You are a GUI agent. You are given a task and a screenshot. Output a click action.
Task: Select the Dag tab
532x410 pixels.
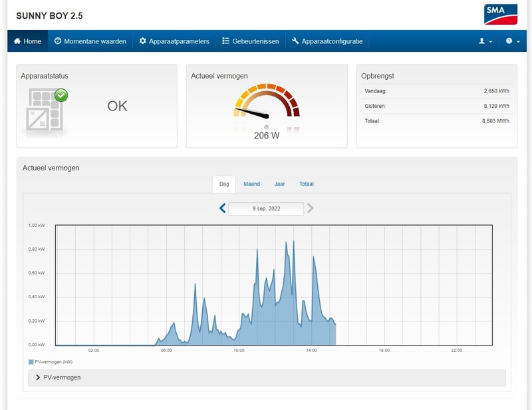tap(224, 184)
